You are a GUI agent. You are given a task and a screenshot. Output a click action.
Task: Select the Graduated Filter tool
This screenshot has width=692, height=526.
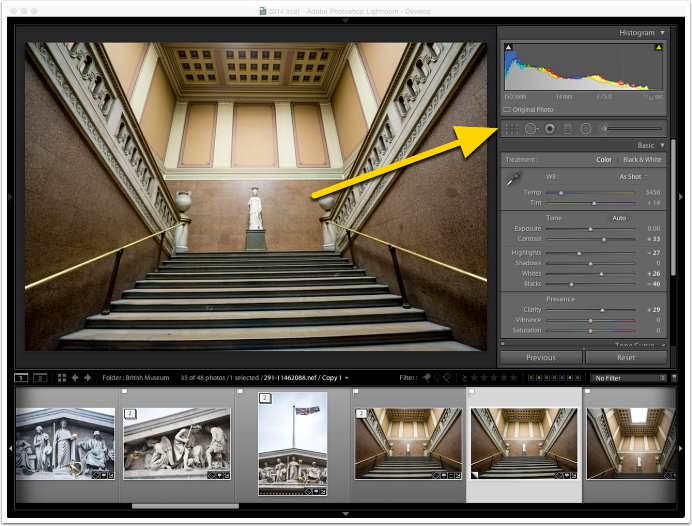coord(568,129)
